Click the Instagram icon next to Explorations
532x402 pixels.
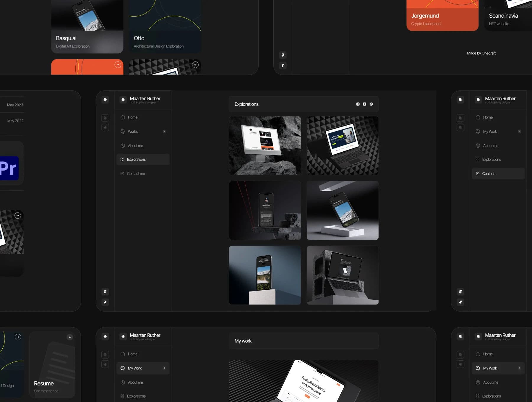(364, 104)
